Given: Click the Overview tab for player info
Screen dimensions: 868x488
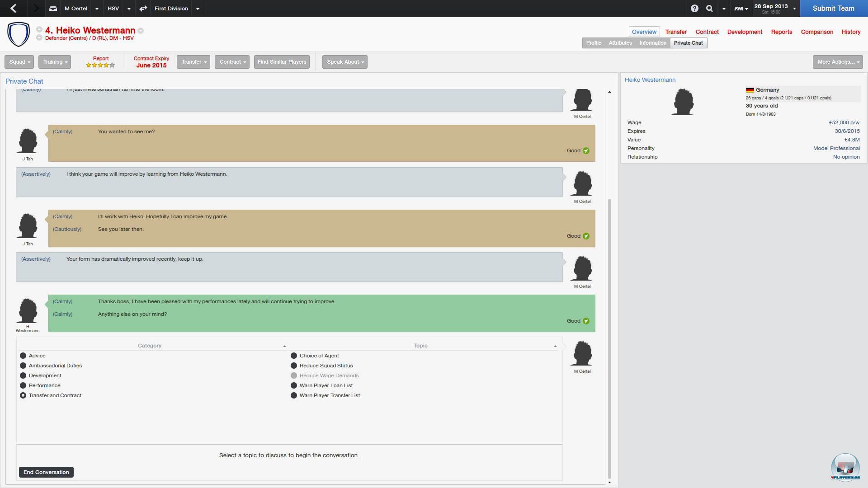Looking at the screenshot, I should (644, 31).
